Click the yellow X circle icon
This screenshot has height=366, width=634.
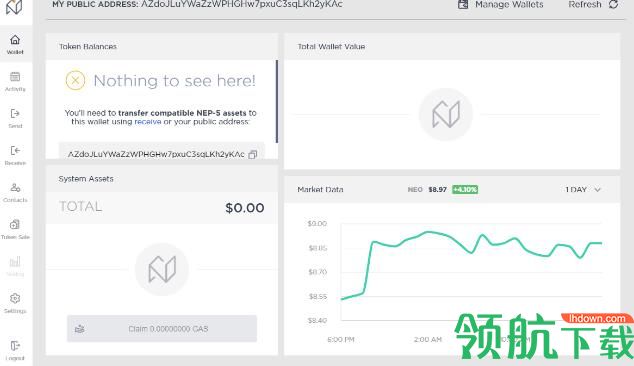(x=75, y=80)
